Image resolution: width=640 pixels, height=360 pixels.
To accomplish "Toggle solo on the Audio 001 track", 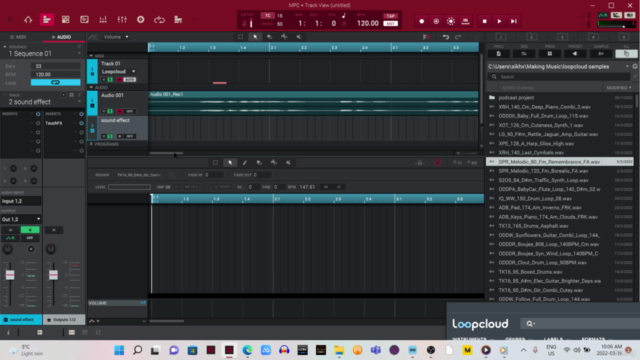I will click(x=110, y=111).
